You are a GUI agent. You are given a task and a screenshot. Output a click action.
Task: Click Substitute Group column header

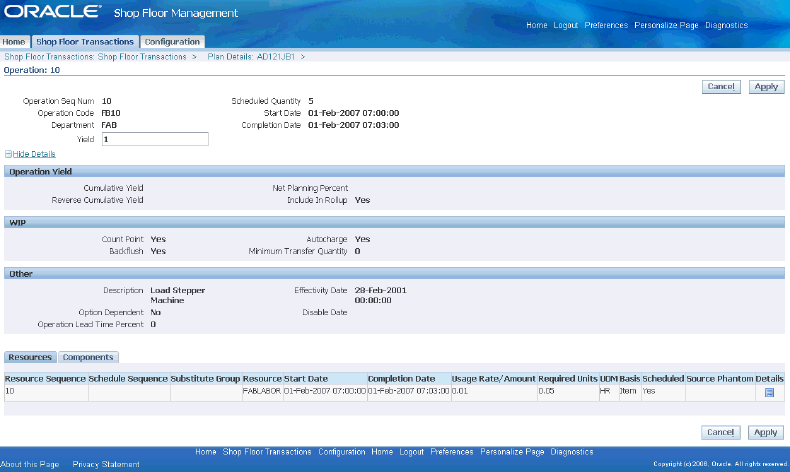[206, 379]
